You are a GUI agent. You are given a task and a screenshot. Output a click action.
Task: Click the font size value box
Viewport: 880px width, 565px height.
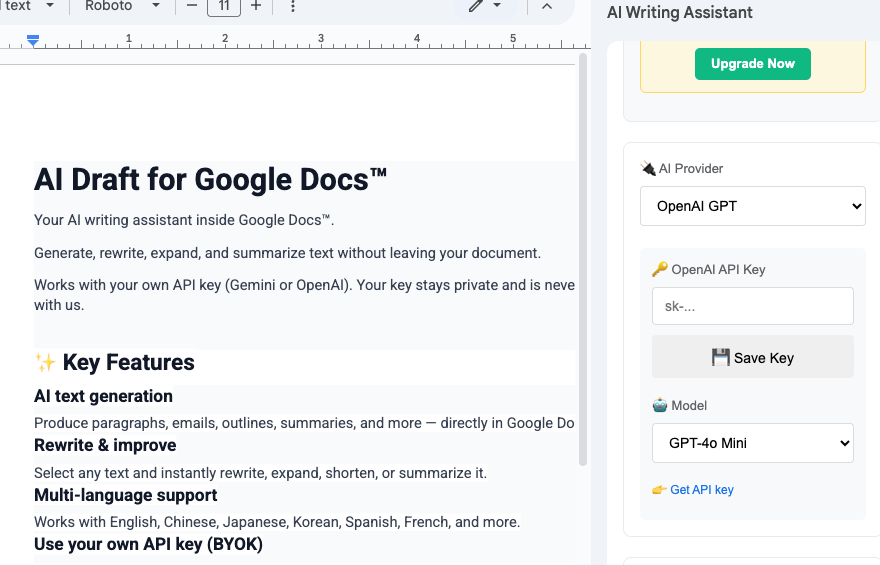coord(224,6)
